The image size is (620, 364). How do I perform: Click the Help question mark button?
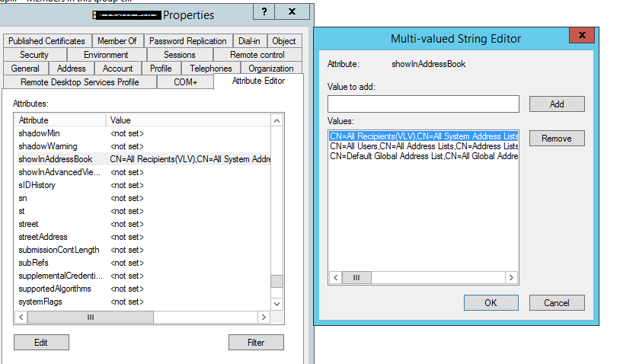[x=264, y=11]
